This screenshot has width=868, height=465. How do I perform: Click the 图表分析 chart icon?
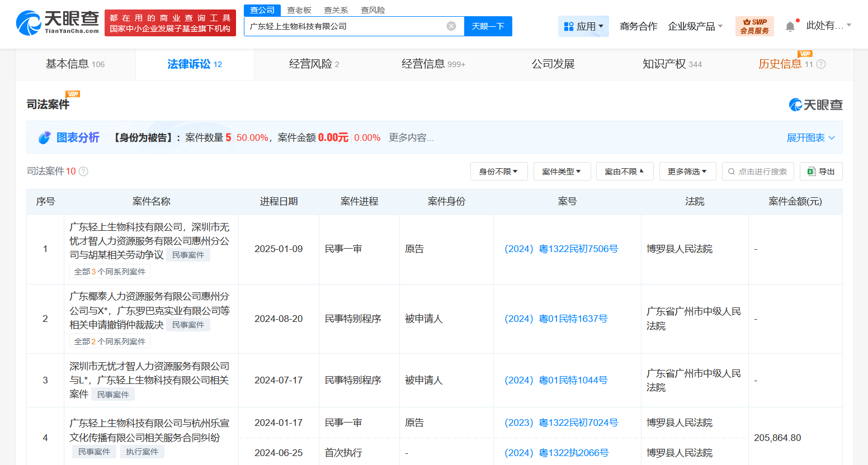[44, 137]
